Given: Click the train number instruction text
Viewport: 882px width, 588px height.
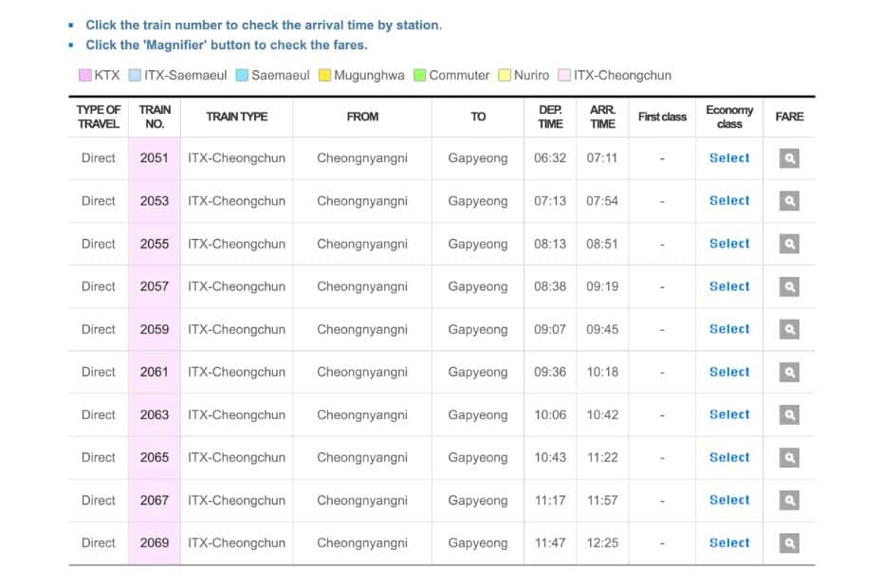Looking at the screenshot, I should coord(264,26).
